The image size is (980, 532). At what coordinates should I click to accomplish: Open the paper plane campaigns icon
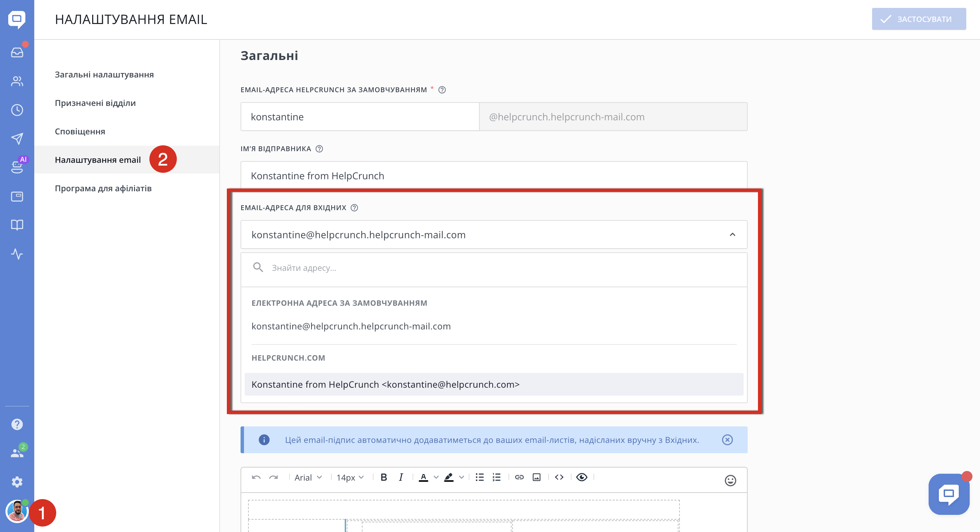point(17,138)
